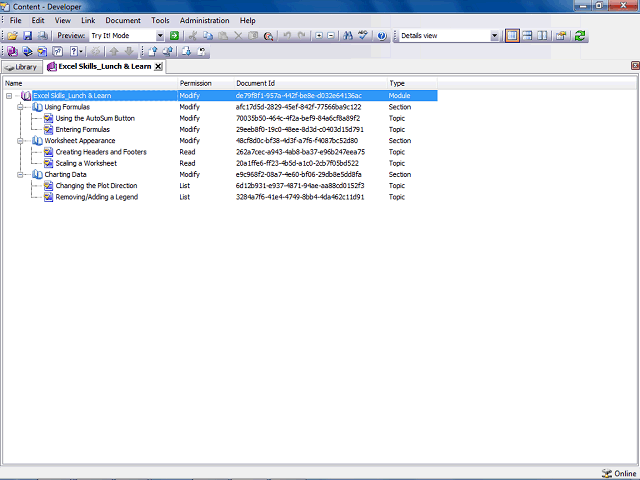Click the Copy toolbar icon
The image size is (640, 480).
(x=208, y=36)
